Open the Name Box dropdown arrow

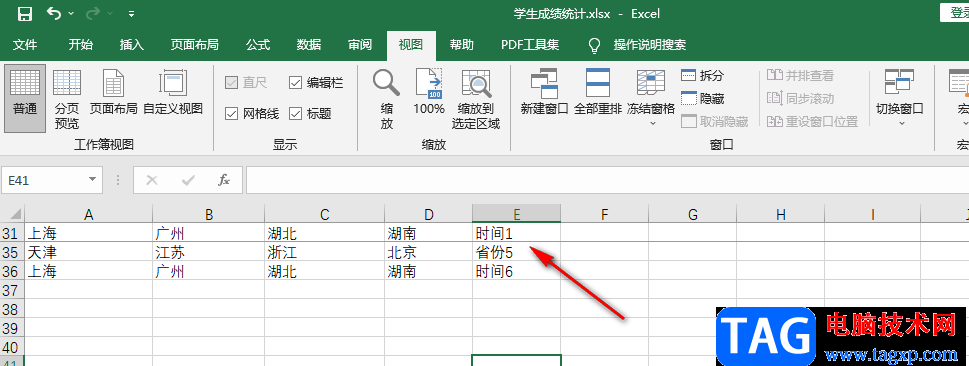click(x=92, y=180)
